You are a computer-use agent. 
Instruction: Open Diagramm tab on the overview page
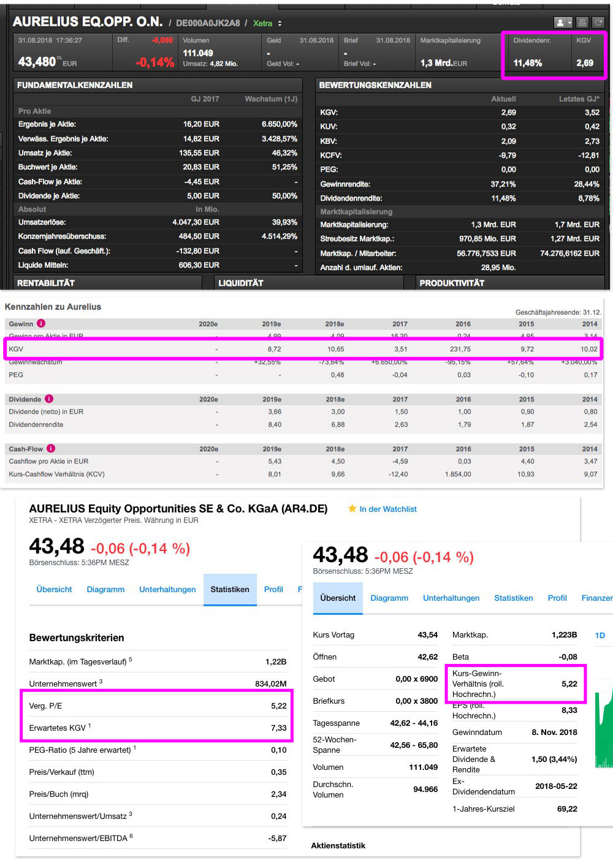click(389, 598)
